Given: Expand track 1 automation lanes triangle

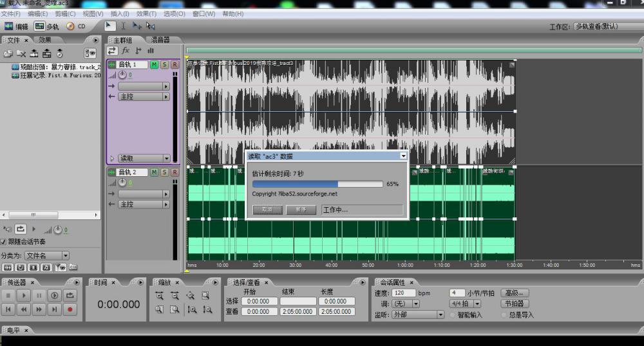Looking at the screenshot, I should (112, 158).
